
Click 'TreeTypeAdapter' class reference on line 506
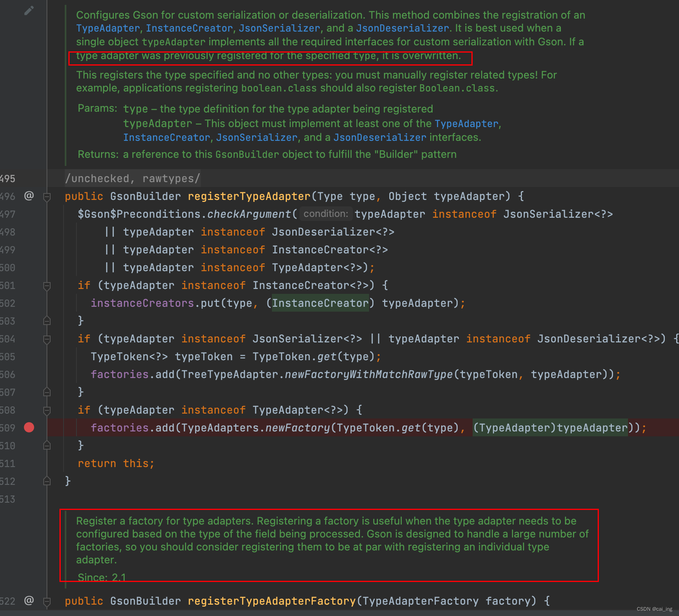click(230, 374)
